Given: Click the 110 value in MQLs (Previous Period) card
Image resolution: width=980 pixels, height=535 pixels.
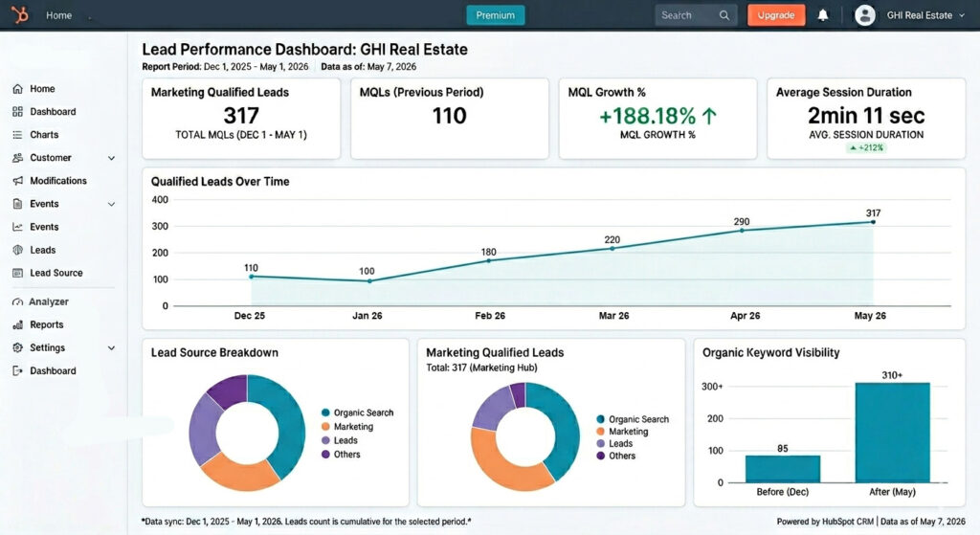Looking at the screenshot, I should click(x=450, y=116).
